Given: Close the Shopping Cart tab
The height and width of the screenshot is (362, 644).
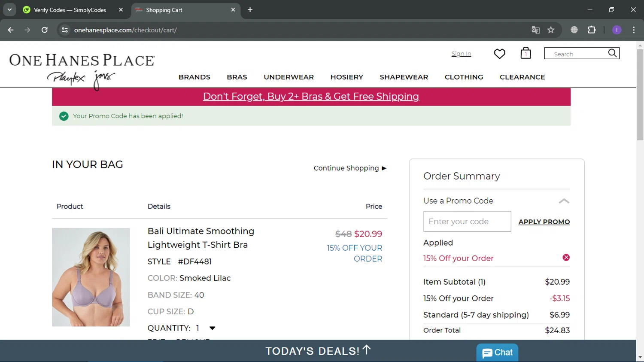Looking at the screenshot, I should coord(233,10).
